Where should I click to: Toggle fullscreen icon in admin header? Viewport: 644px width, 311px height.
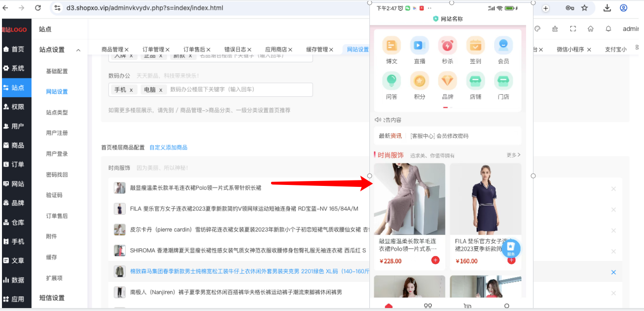(x=573, y=28)
